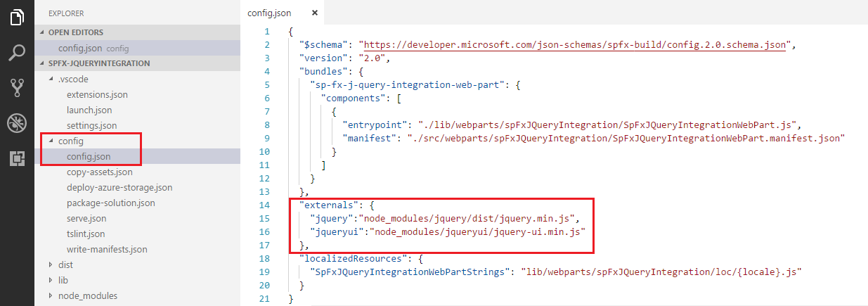The width and height of the screenshot is (868, 306).
Task: Expand the lib folder
Action: coord(63,281)
